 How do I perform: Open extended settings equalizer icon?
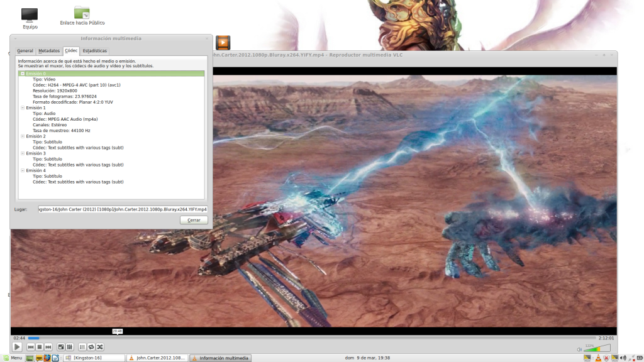click(x=70, y=347)
